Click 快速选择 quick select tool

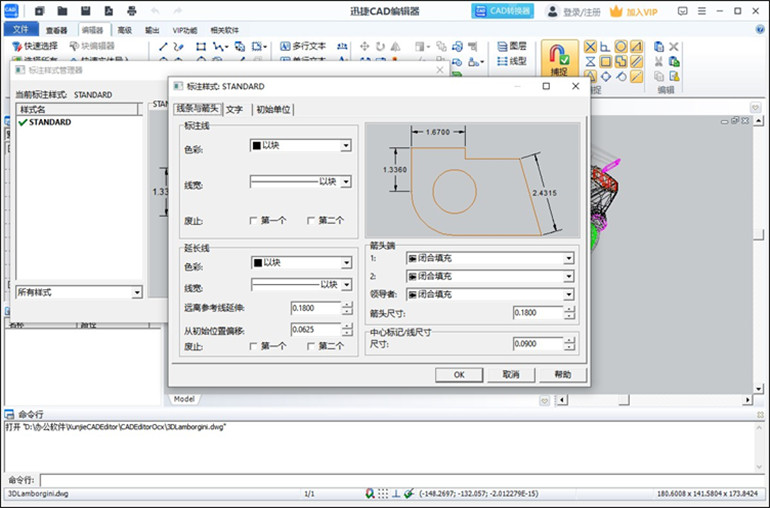[x=35, y=46]
